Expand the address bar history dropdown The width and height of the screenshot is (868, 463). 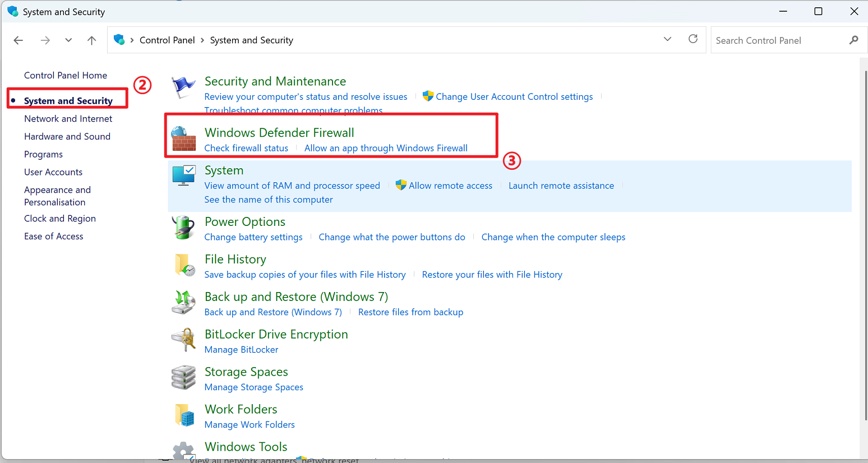(x=667, y=39)
